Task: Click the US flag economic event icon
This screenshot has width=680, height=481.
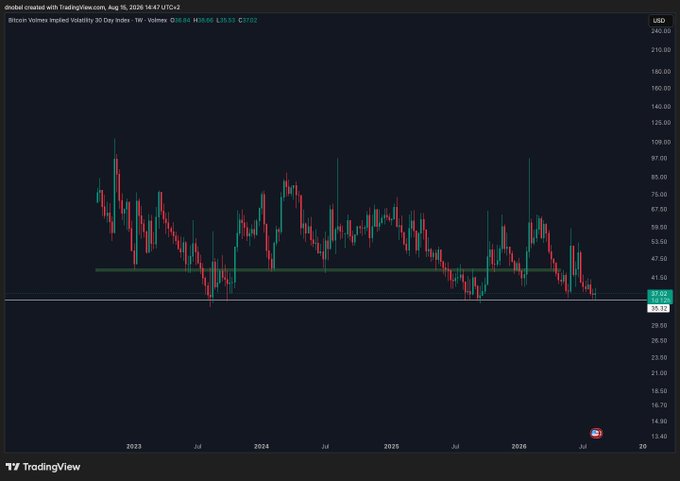Action: click(596, 433)
